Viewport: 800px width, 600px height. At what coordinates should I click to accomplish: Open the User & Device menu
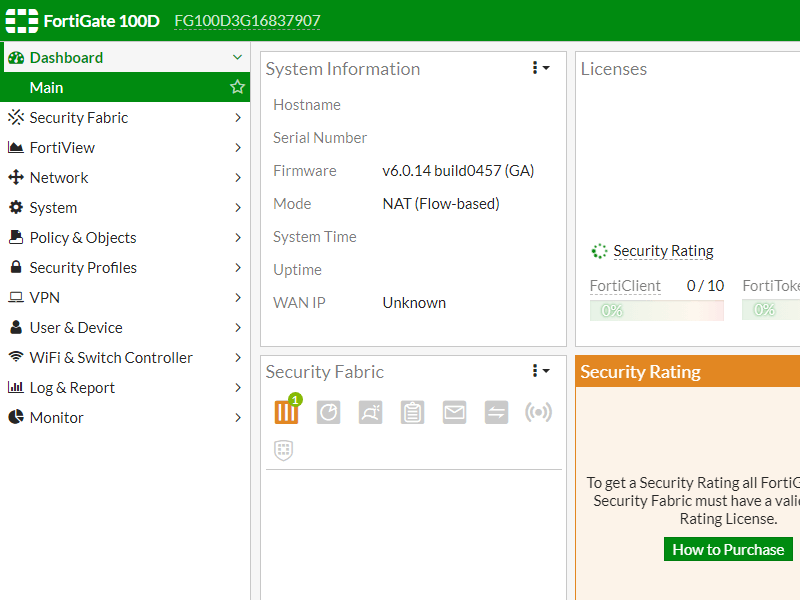point(125,327)
